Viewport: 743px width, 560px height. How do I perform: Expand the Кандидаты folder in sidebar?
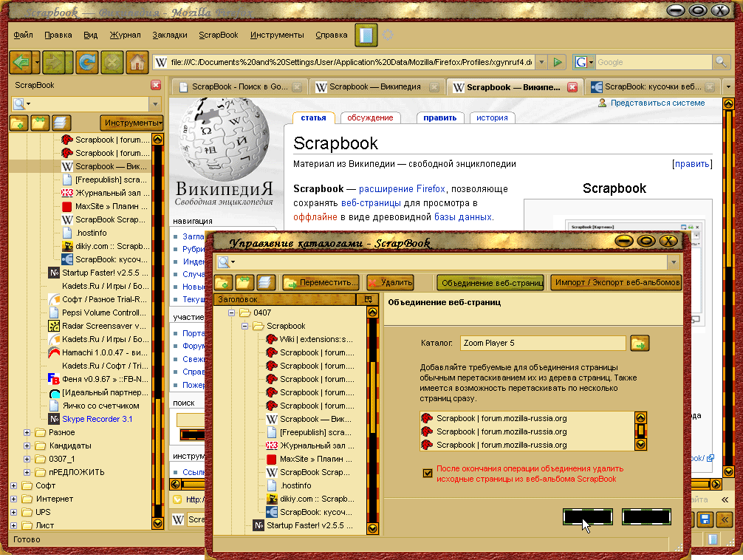pos(27,445)
